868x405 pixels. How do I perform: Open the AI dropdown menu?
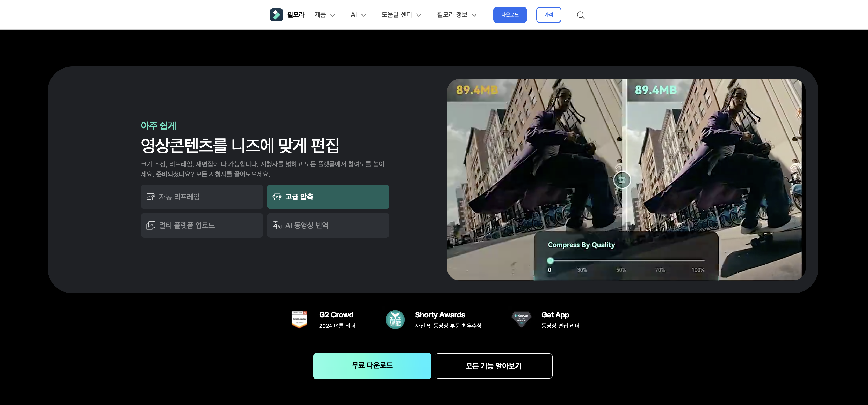(x=358, y=14)
